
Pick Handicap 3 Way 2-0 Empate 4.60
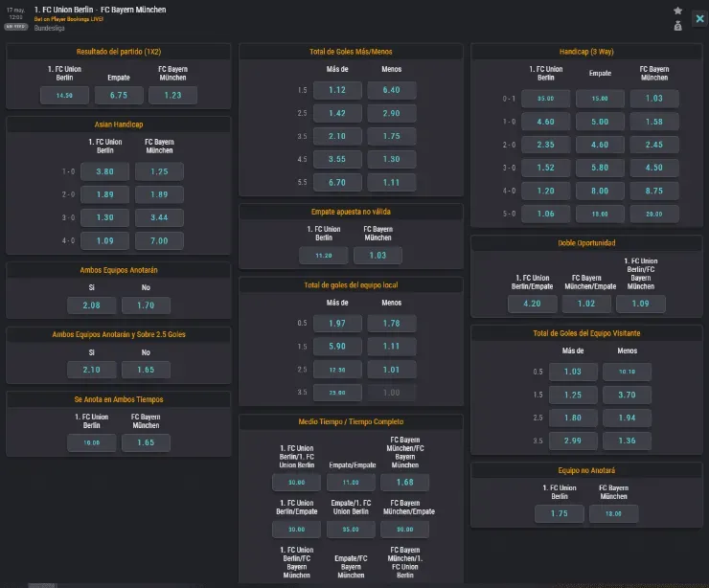coord(600,145)
